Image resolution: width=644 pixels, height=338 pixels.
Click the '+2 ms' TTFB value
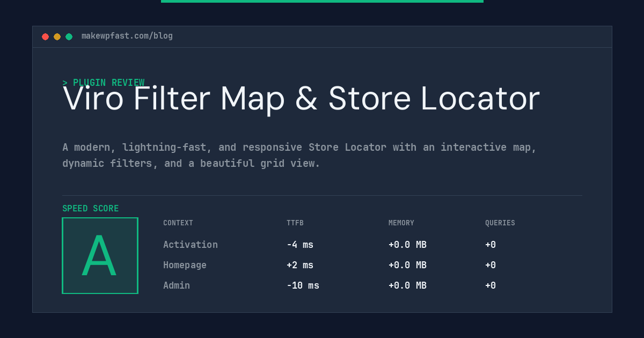pyautogui.click(x=300, y=265)
